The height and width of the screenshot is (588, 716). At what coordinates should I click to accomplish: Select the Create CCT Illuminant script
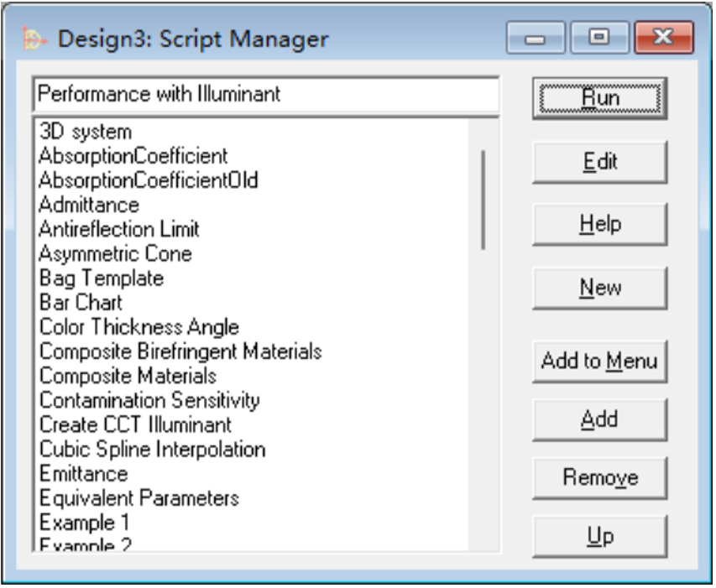click(x=135, y=424)
